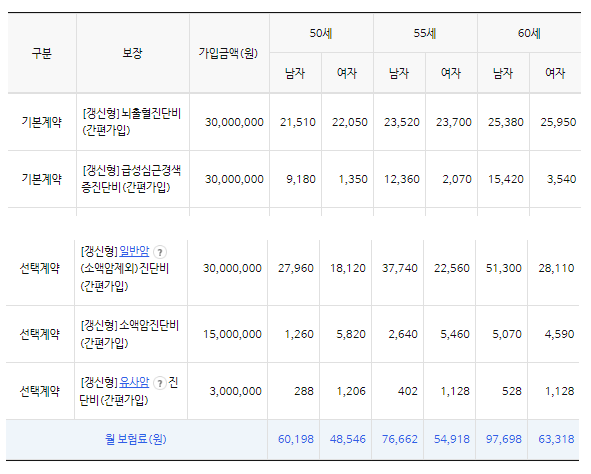Follow the 유사암 hyperlink
The image size is (591, 474).
click(134, 383)
